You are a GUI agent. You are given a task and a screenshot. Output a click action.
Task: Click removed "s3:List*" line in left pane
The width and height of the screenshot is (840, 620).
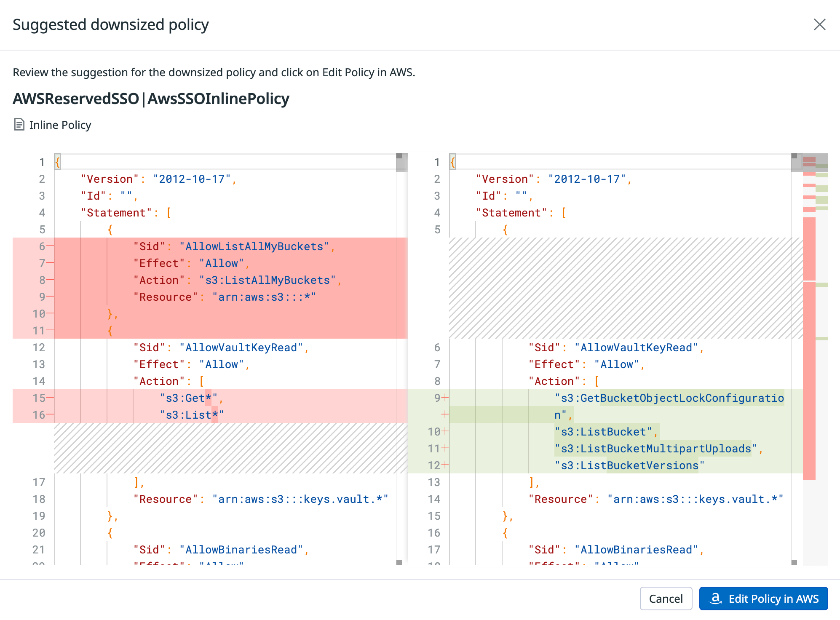point(192,415)
